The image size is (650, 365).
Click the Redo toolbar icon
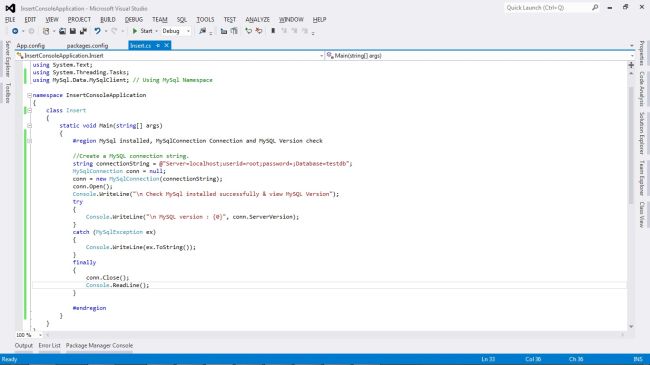(x=114, y=31)
